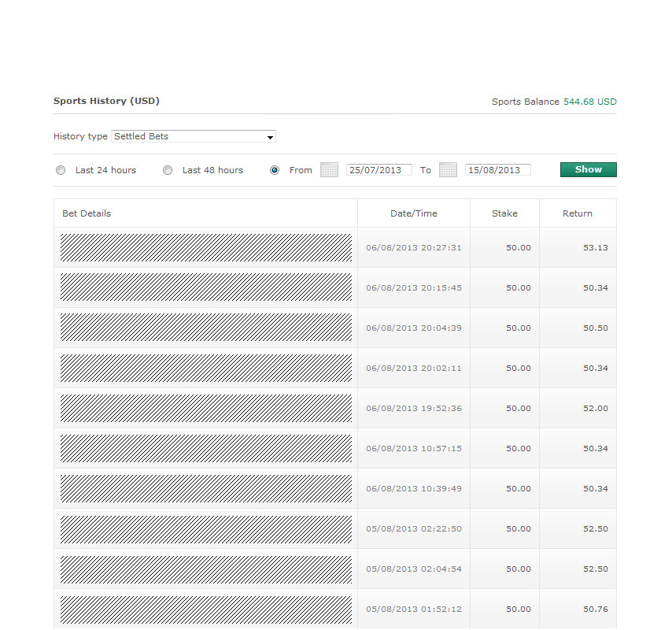The image size is (672, 630).
Task: Expand the History type dropdown
Action: (x=194, y=136)
